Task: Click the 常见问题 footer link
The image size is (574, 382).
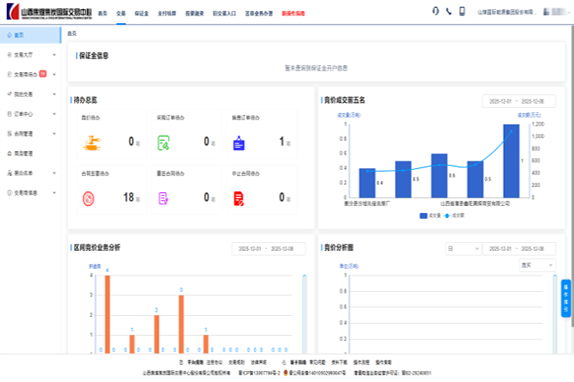Action: click(x=317, y=362)
